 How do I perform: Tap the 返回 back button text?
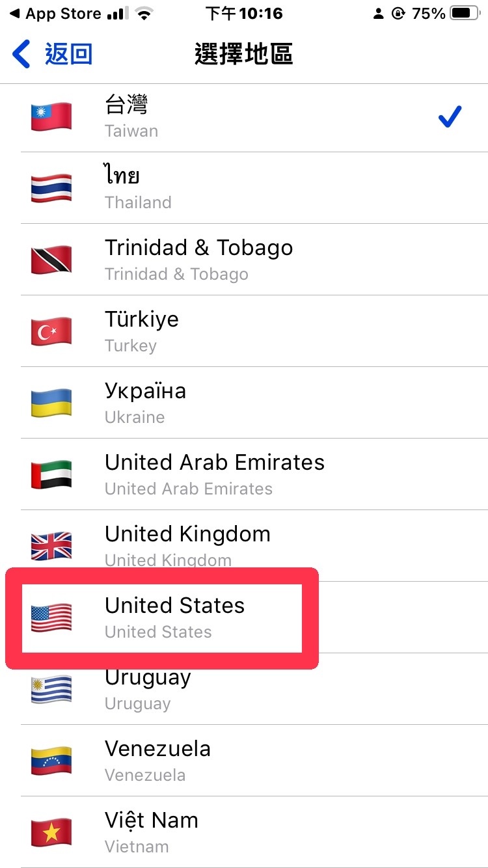pyautogui.click(x=68, y=54)
